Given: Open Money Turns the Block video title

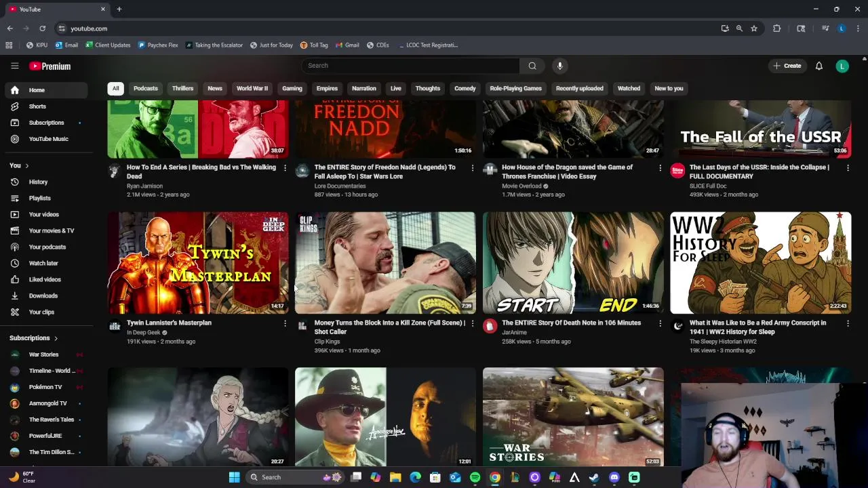Looking at the screenshot, I should pyautogui.click(x=390, y=327).
